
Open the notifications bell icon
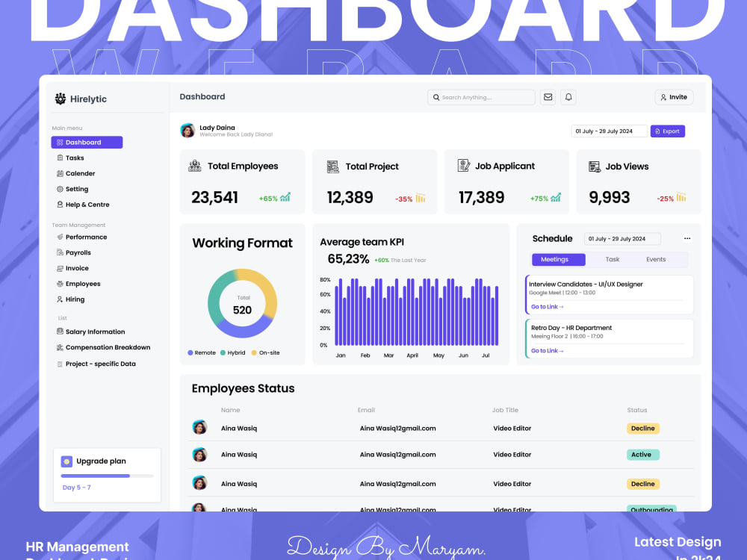pyautogui.click(x=568, y=97)
